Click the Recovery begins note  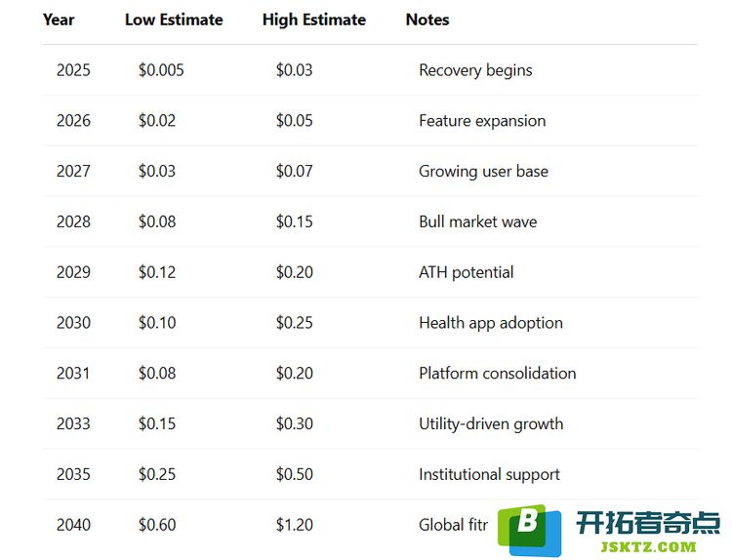[x=475, y=70]
